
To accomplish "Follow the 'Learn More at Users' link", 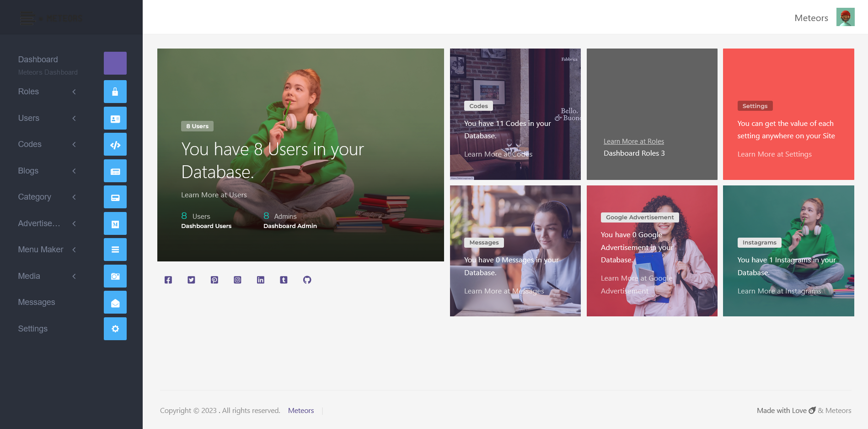I will pyautogui.click(x=214, y=195).
